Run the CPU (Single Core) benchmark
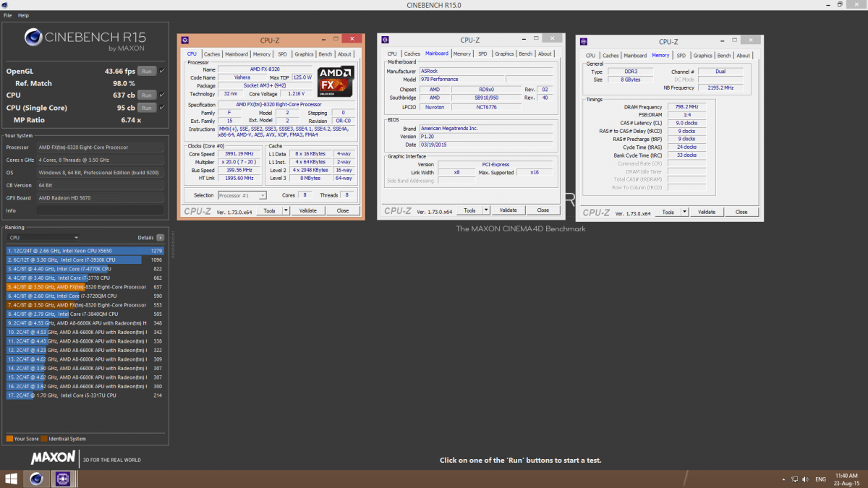This screenshot has width=868, height=488. click(x=147, y=107)
